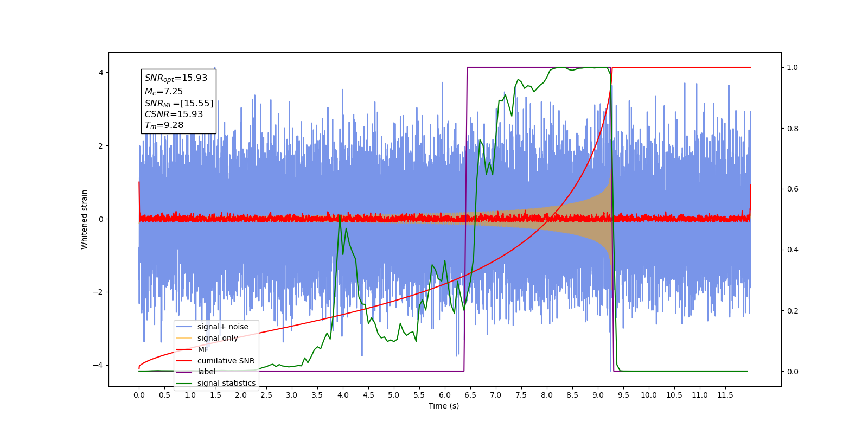Click the right y-axis tick label 0.6
The height and width of the screenshot is (434, 868).
point(793,189)
